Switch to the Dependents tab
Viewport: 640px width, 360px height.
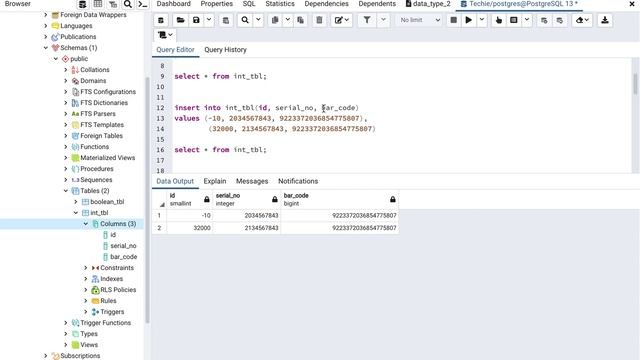(x=377, y=4)
